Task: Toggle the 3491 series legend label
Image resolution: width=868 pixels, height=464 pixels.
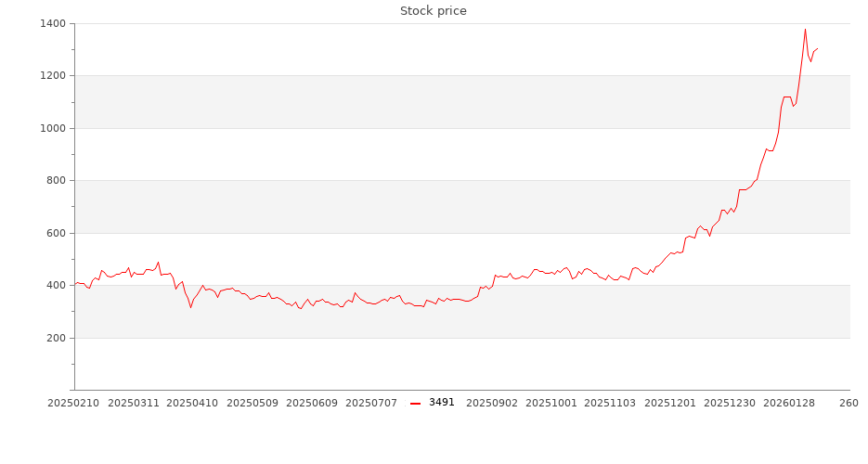Action: (442, 403)
